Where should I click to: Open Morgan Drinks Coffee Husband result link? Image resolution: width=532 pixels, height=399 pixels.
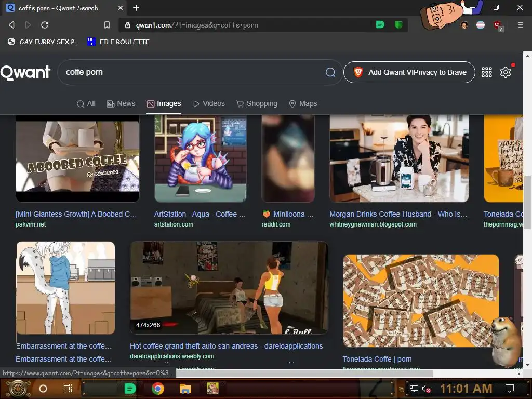click(x=398, y=214)
